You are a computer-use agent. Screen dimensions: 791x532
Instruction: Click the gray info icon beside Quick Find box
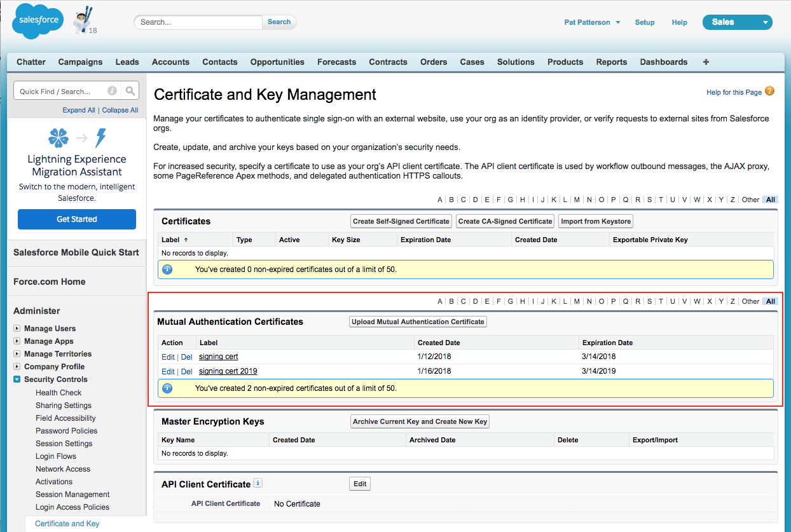[111, 90]
